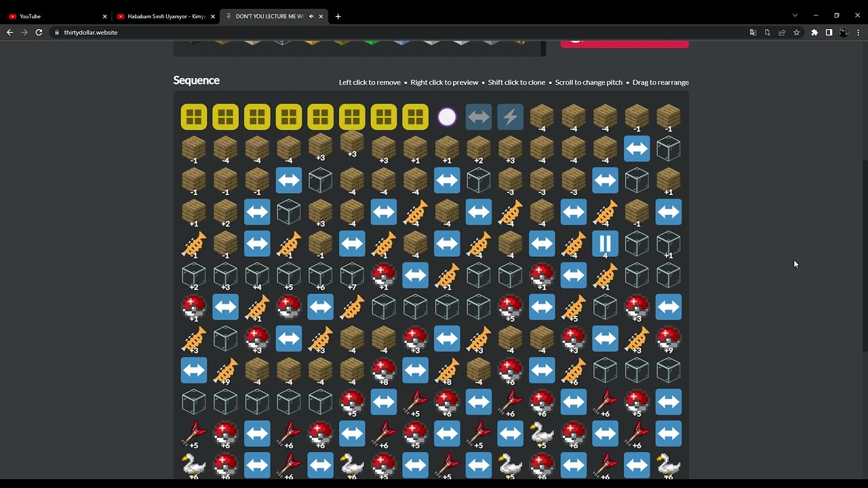Select the glass cube labeled +3
The height and width of the screenshot is (488, 868).
(x=225, y=276)
